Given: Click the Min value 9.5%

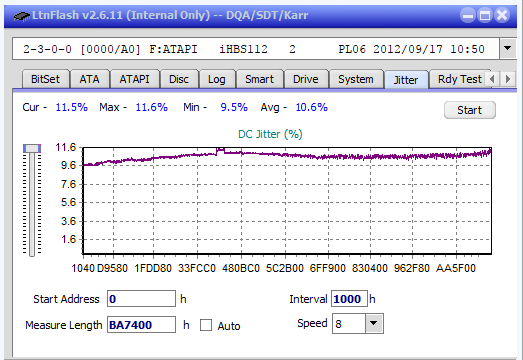Looking at the screenshot, I should click(x=234, y=107).
